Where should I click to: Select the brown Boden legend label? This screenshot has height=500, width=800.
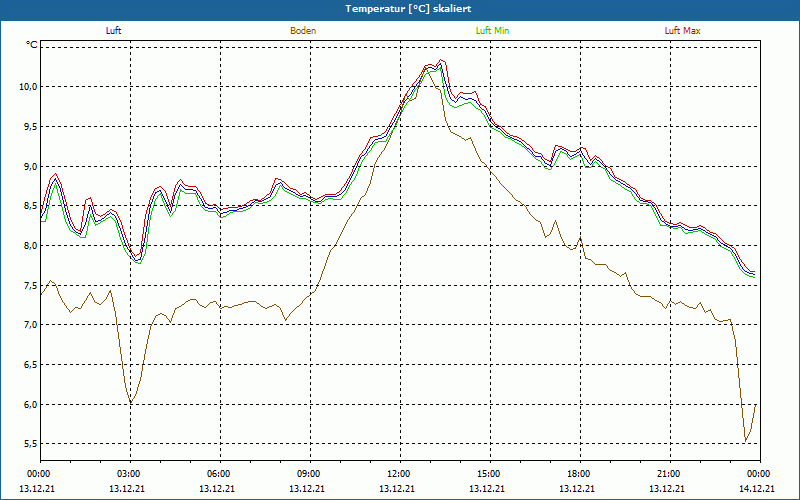tap(303, 31)
